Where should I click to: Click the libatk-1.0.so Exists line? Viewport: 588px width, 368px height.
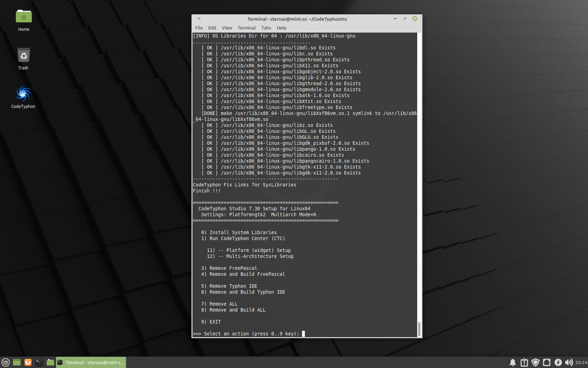[x=275, y=95]
